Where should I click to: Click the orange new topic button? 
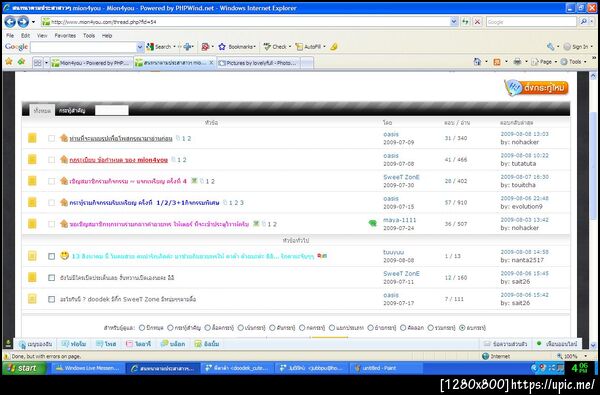[536, 88]
